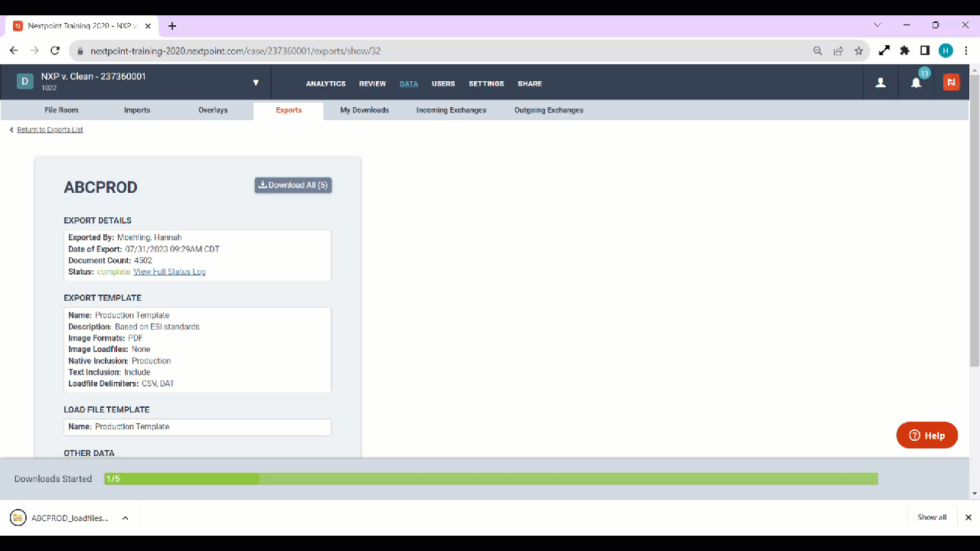Click 'Image Formats: PDF' text
The height and width of the screenshot is (551, 980).
click(x=106, y=337)
